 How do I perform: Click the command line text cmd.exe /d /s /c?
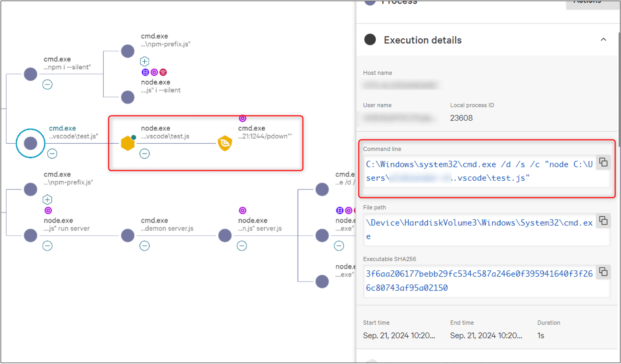(x=479, y=171)
